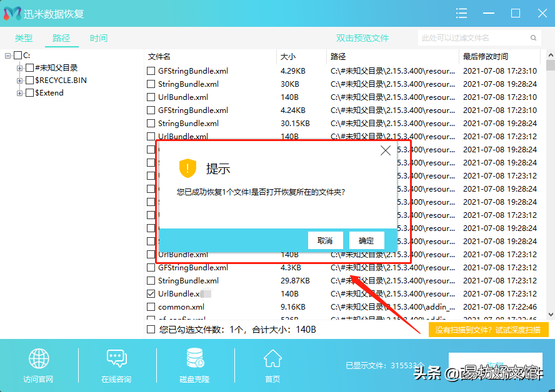This screenshot has width=555, height=392.
Task: Tick the C: drive checkbox
Action: (17, 55)
